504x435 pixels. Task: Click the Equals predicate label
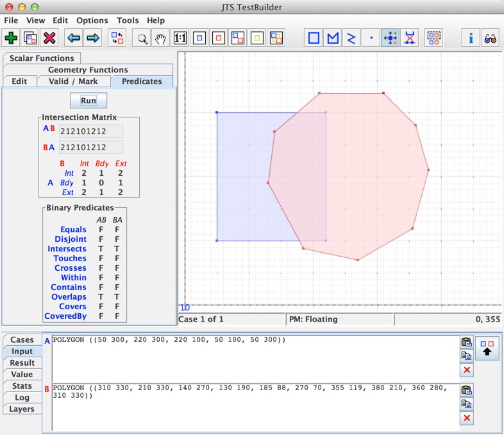73,230
